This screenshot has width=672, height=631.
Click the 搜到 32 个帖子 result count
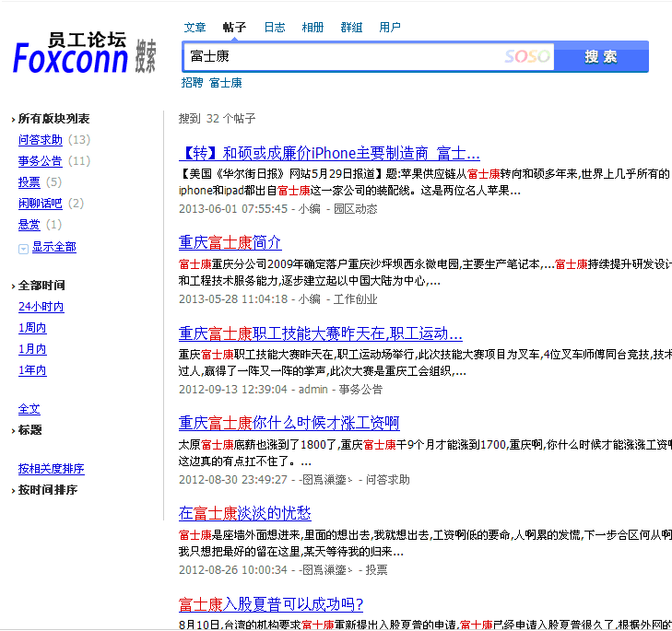click(217, 119)
